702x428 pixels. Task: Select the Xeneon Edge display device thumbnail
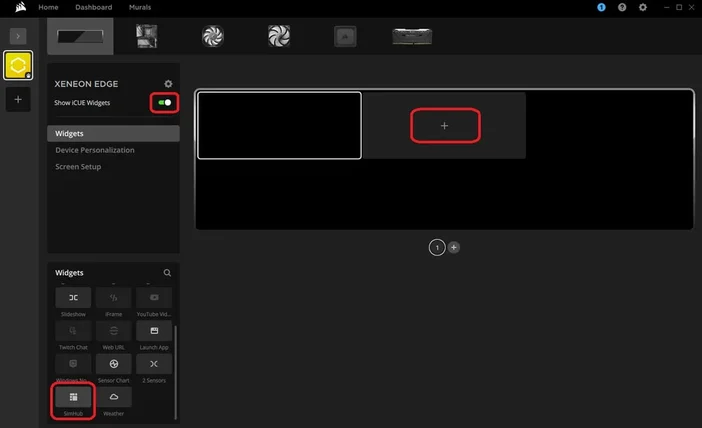pos(80,36)
